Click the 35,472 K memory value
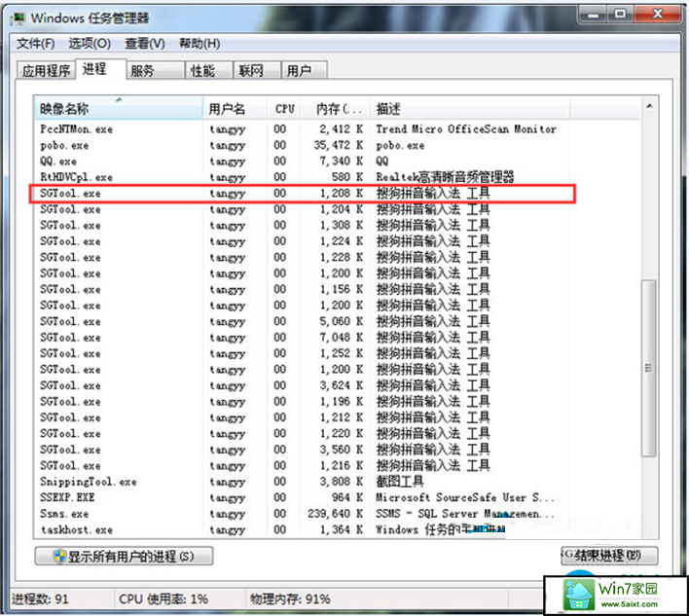 339,145
